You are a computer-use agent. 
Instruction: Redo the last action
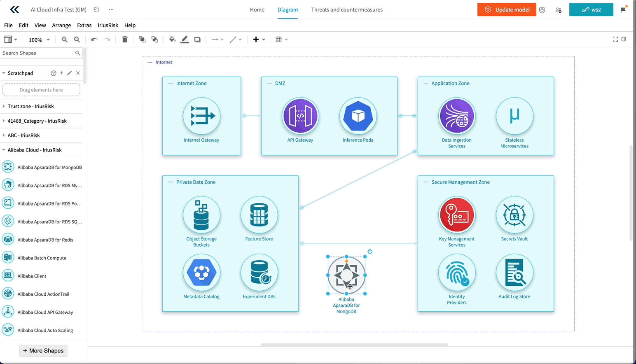(x=107, y=40)
